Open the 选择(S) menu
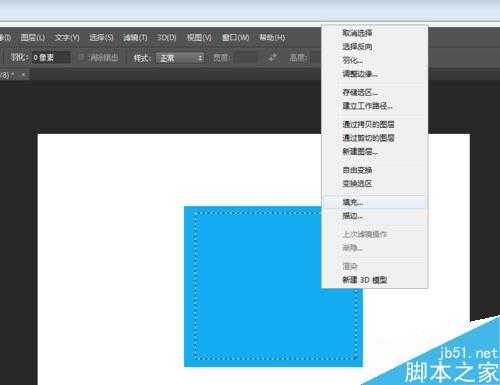Image resolution: width=500 pixels, height=385 pixels. [x=101, y=37]
